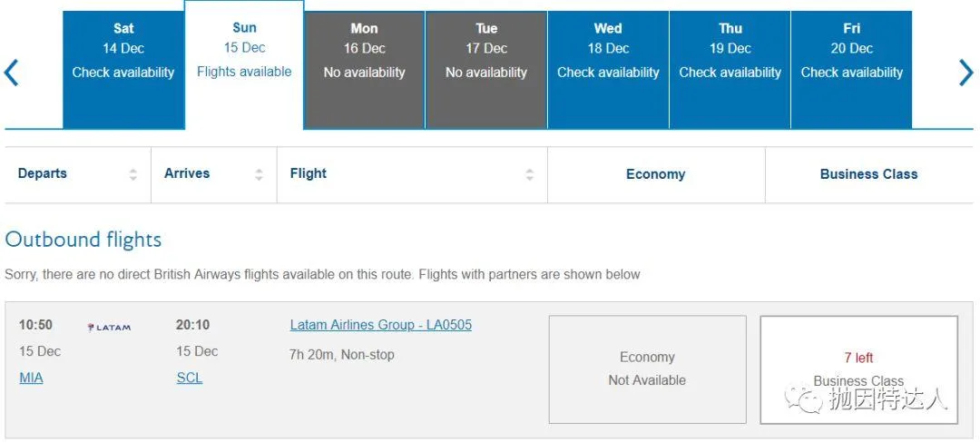Sort flights by Arrives arrows icon

(260, 174)
